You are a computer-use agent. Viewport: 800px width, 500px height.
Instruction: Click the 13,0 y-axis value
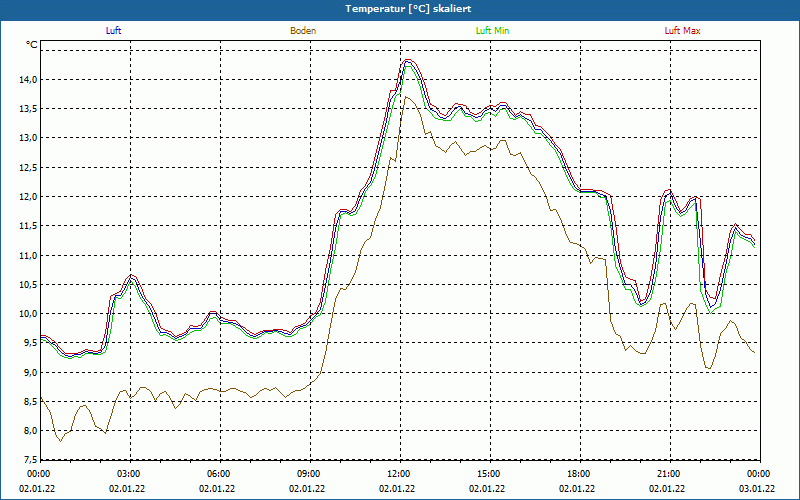tap(28, 138)
